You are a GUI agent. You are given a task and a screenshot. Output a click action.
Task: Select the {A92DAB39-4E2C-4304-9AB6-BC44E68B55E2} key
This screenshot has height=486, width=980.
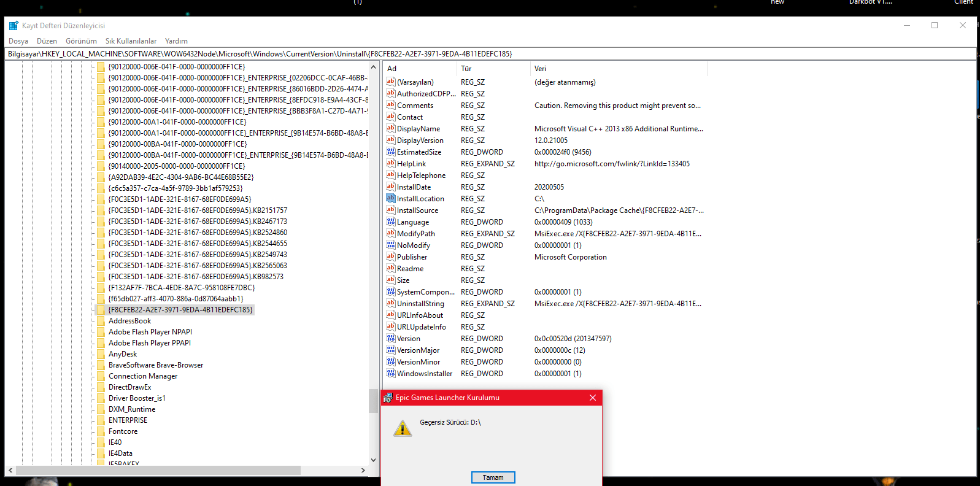click(181, 177)
